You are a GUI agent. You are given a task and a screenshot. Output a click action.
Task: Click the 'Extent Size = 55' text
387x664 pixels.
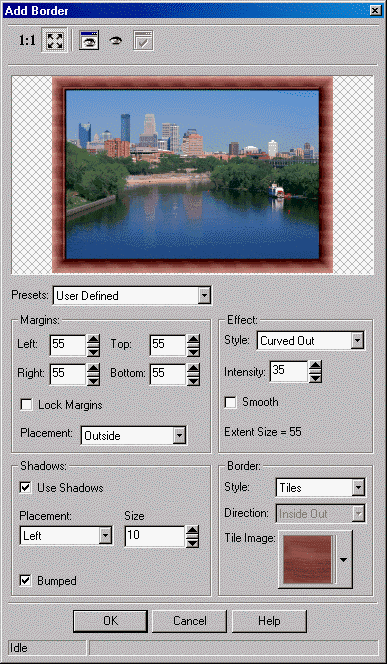point(263,432)
